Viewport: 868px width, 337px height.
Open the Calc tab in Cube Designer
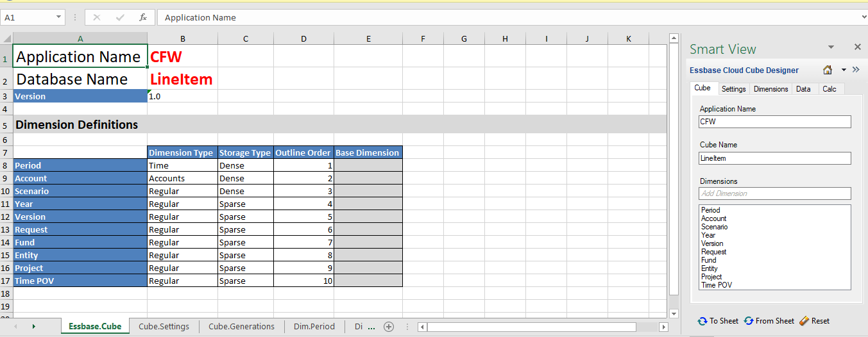pos(830,89)
